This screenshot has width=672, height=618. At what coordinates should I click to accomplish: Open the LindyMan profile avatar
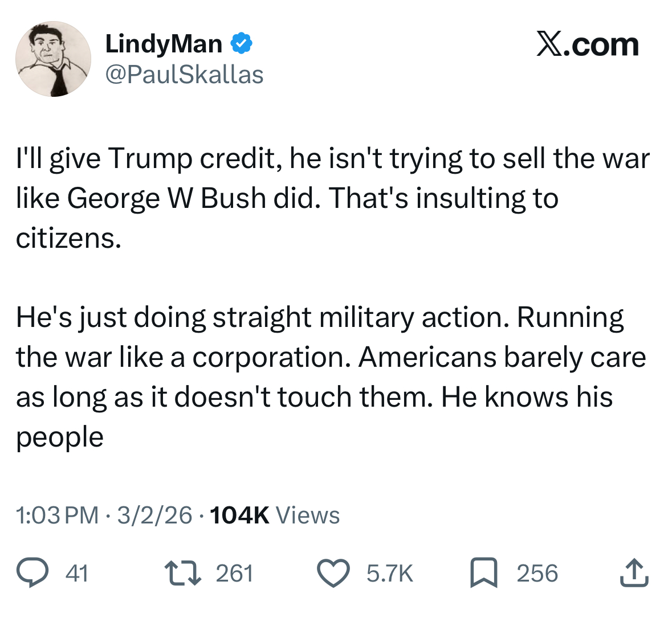click(x=53, y=59)
